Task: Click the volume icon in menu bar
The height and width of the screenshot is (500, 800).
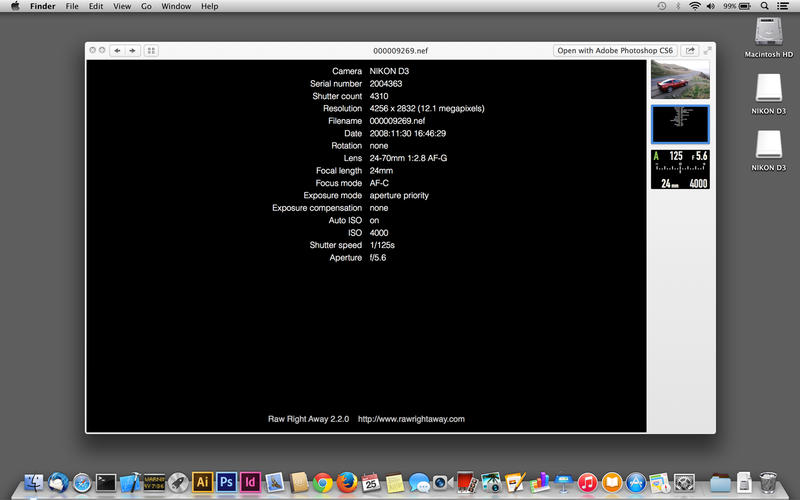Action: (710, 6)
